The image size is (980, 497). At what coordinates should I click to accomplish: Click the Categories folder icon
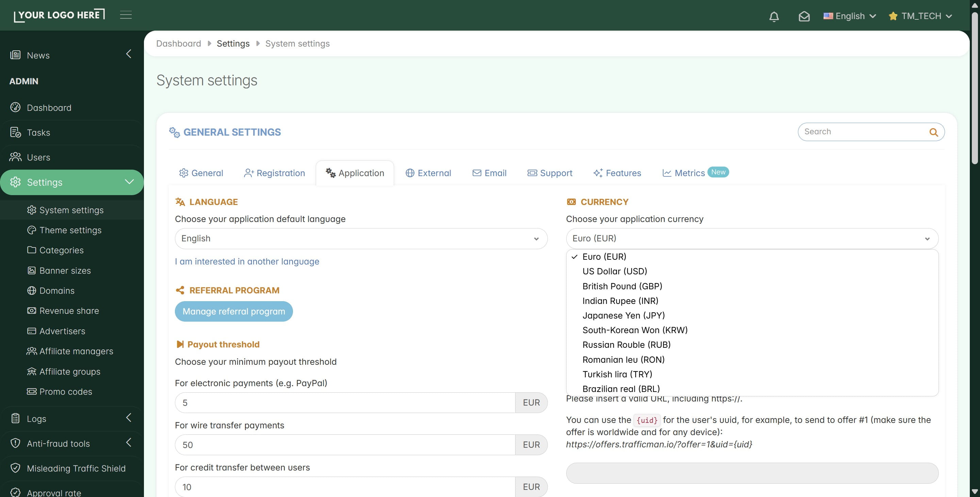(x=32, y=250)
